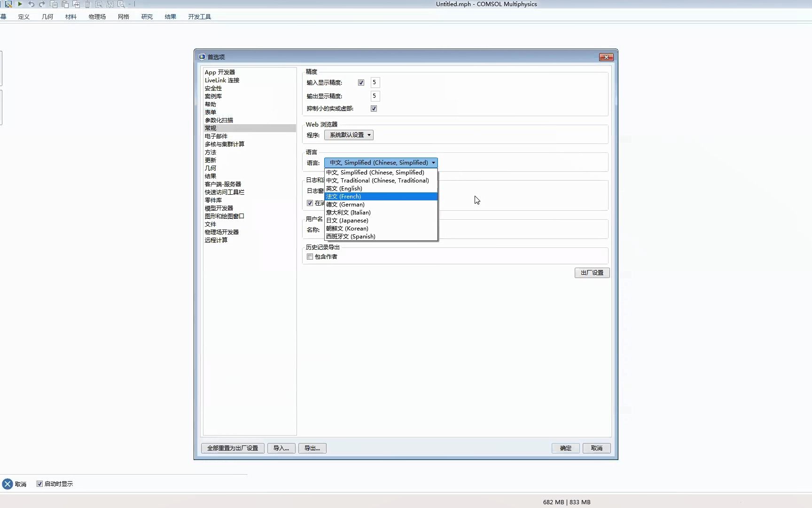Click inside the 输出显示精度 value field
Screen dimensions: 812x508
click(x=375, y=96)
